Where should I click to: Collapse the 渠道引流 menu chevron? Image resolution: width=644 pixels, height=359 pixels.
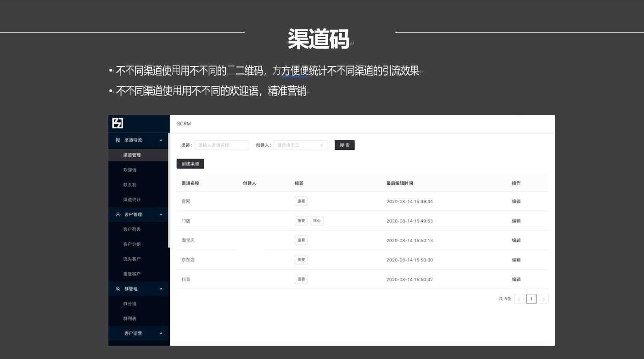pos(161,140)
